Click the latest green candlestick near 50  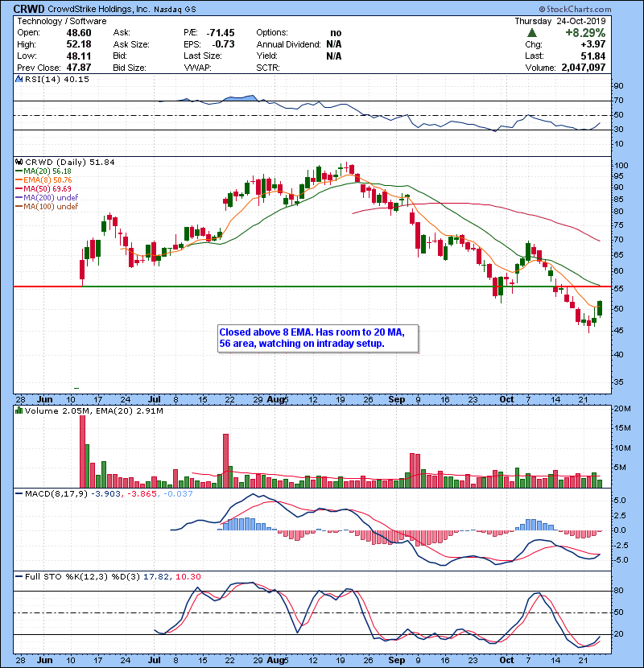click(600, 308)
